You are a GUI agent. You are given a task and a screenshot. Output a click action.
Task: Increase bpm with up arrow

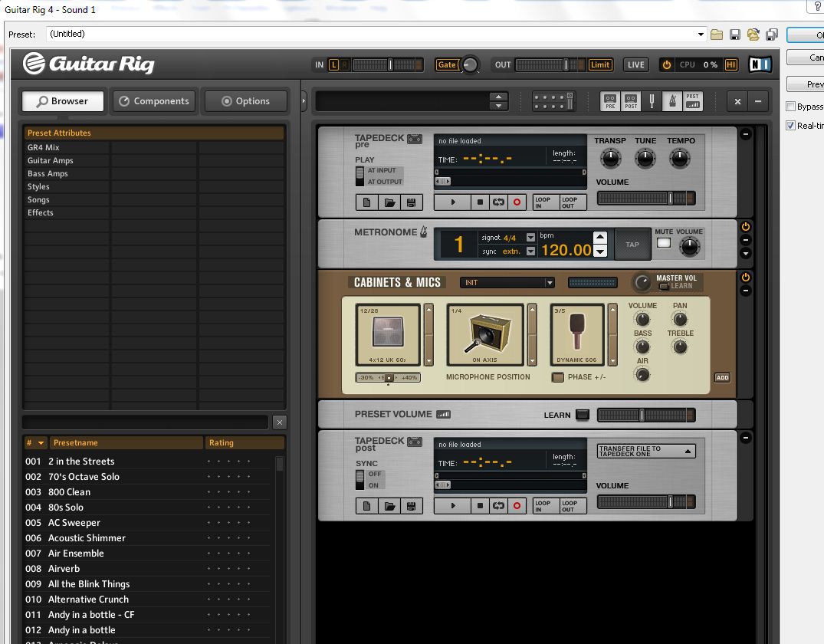pyautogui.click(x=600, y=237)
